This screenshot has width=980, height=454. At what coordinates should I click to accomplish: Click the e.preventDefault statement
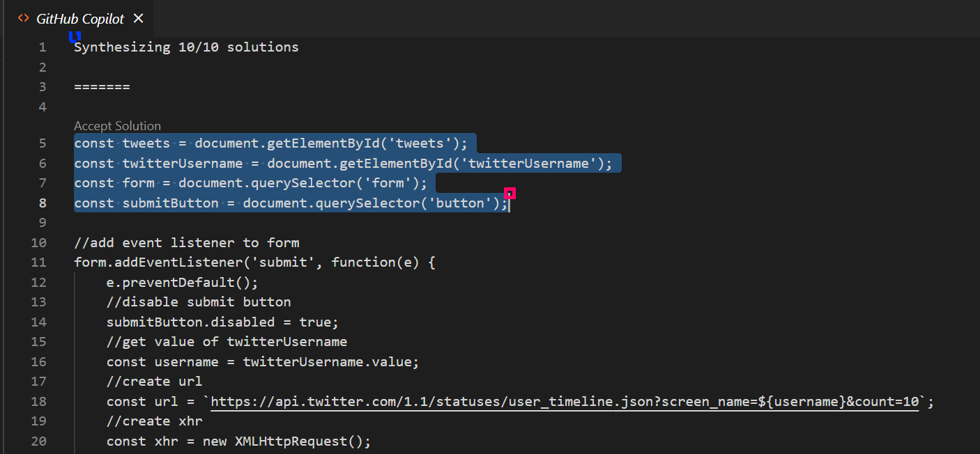pyautogui.click(x=181, y=282)
